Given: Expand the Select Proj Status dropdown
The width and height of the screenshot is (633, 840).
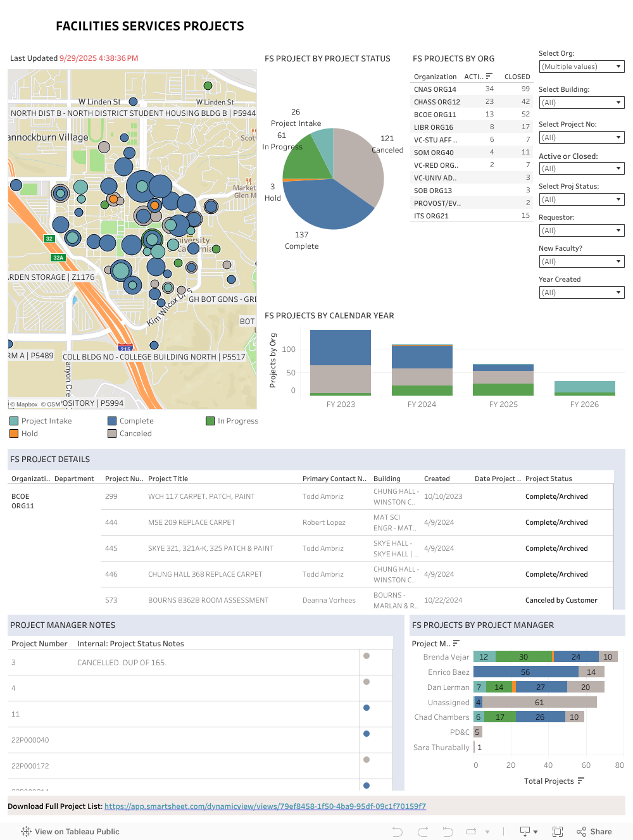Looking at the screenshot, I should [x=581, y=199].
